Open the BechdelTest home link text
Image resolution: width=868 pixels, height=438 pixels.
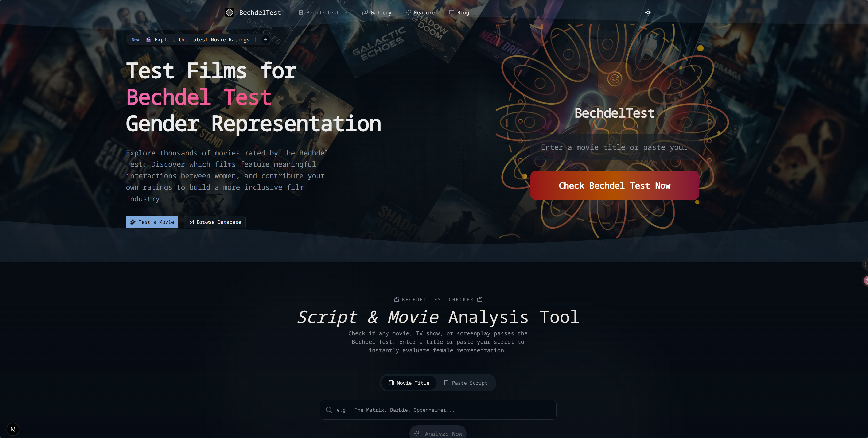tap(260, 12)
